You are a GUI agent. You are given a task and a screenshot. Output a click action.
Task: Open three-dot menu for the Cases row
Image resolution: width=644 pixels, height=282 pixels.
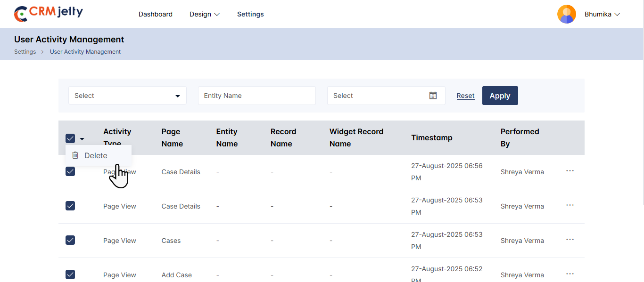(x=570, y=240)
